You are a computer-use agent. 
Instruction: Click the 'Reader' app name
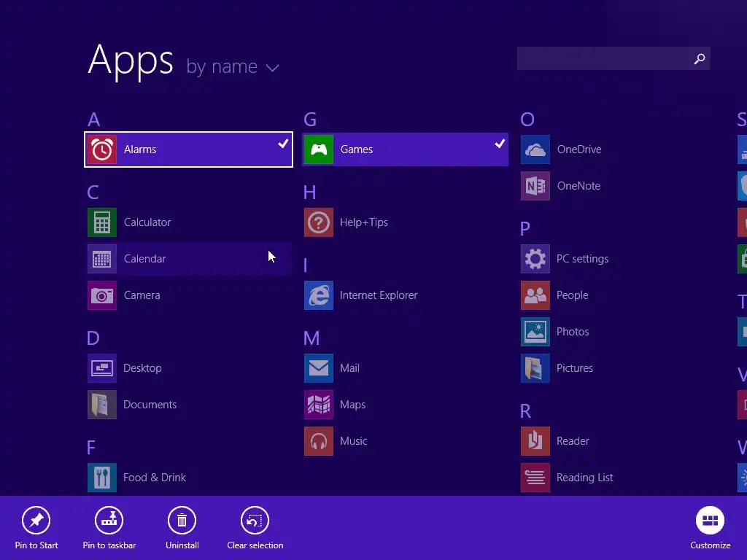tap(573, 441)
